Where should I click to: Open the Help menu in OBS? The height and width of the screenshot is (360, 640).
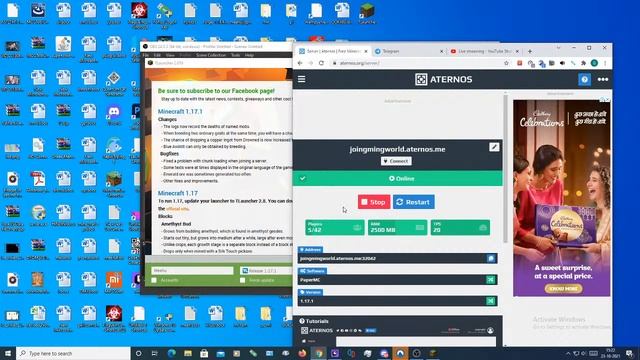click(249, 55)
